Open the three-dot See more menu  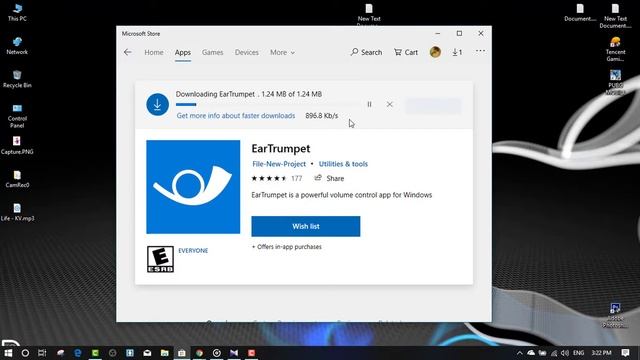coord(480,51)
